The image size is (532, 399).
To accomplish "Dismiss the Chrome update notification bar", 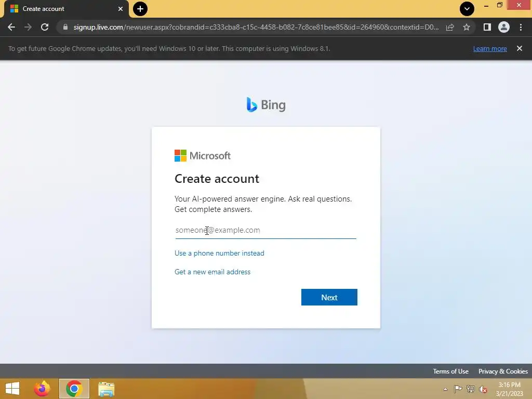I will [520, 48].
